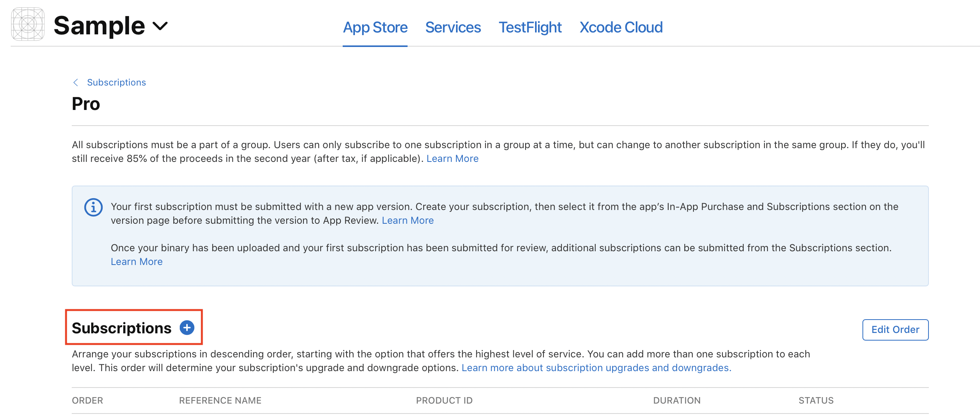
Task: Navigate back via the Subscriptions breadcrumb link
Action: [x=116, y=82]
